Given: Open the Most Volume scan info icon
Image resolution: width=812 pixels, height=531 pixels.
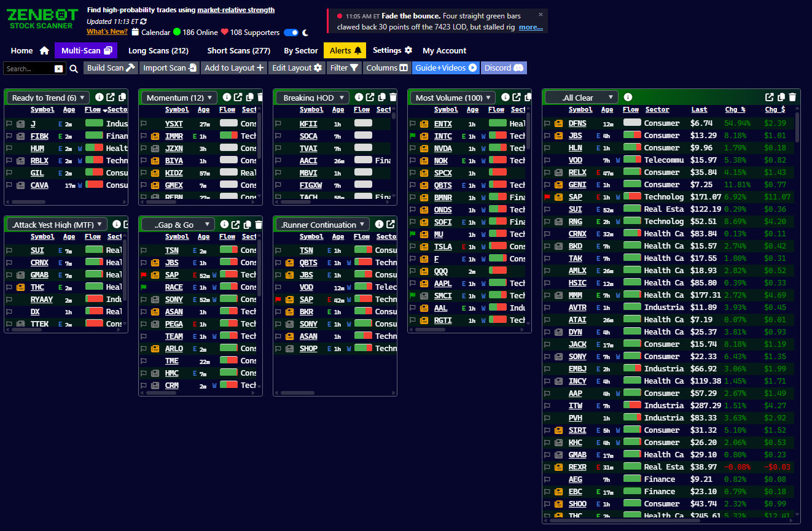Looking at the screenshot, I should (506, 97).
